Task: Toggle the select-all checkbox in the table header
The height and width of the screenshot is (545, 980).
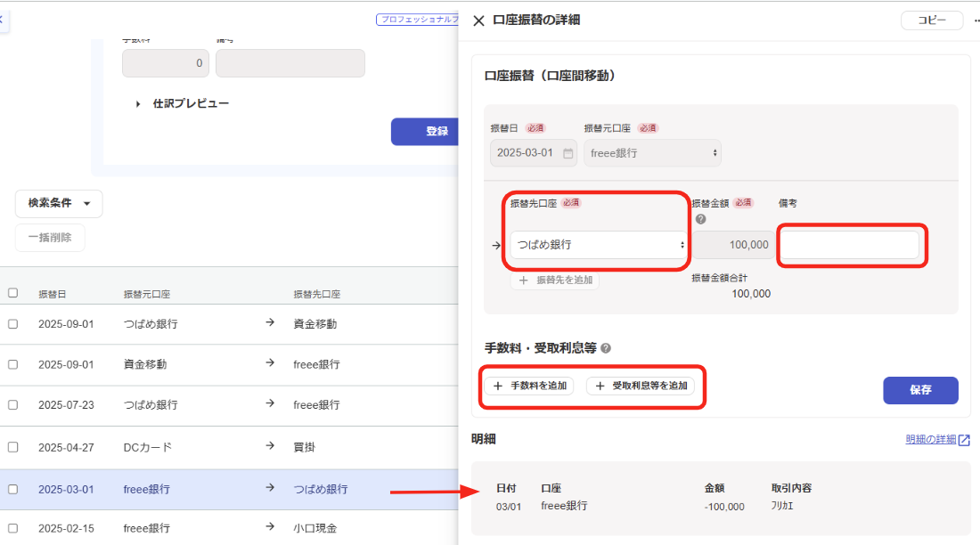Action: point(12,293)
